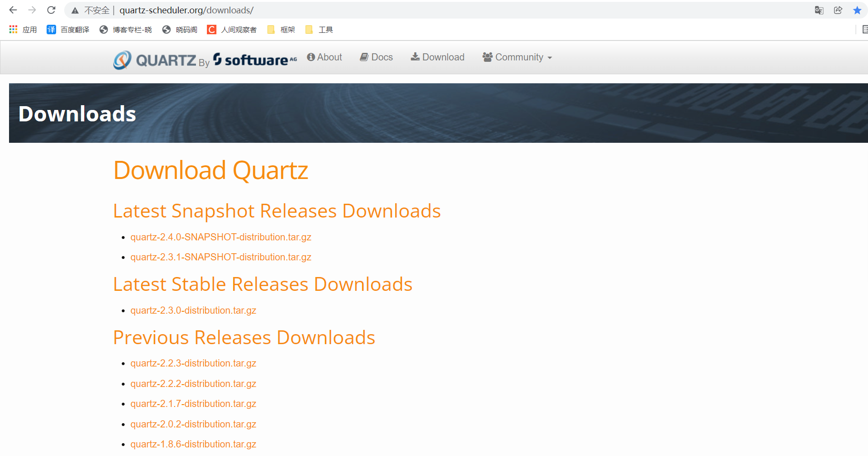Download quartz-2.1.7-distribution.tar.gz

pyautogui.click(x=193, y=404)
